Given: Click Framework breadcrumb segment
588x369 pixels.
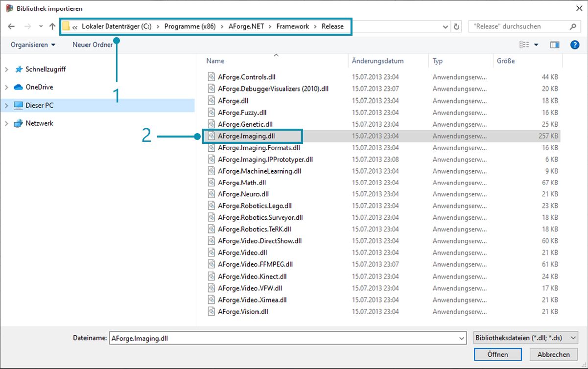Looking at the screenshot, I should (292, 26).
